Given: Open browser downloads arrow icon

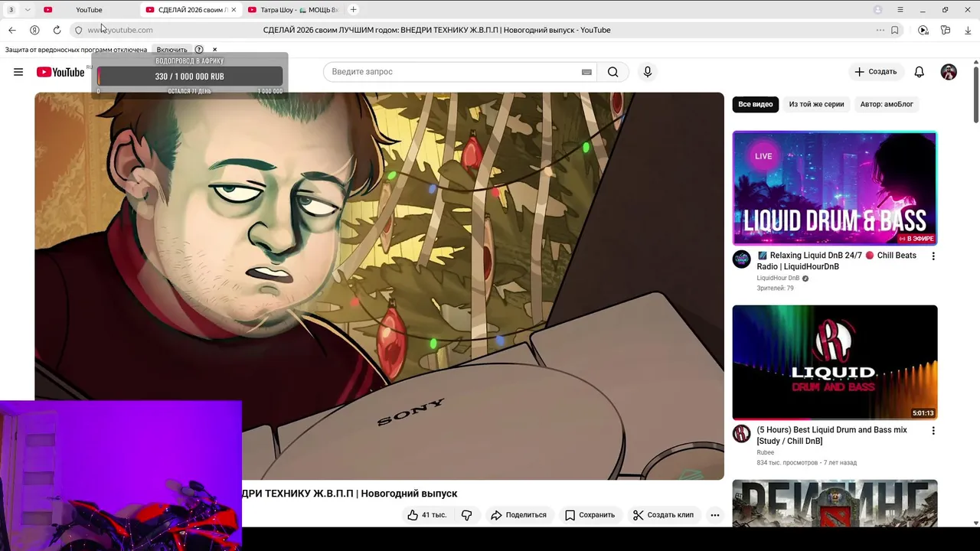Looking at the screenshot, I should [x=968, y=30].
